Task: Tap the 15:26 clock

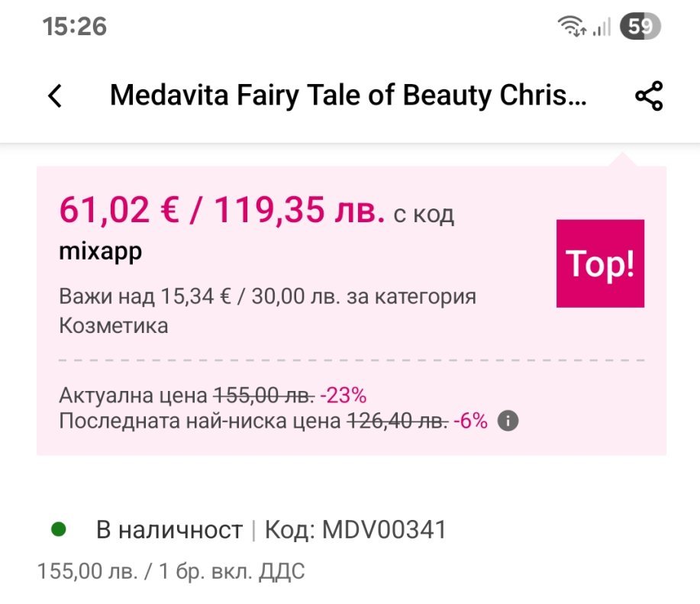Action: click(x=75, y=27)
